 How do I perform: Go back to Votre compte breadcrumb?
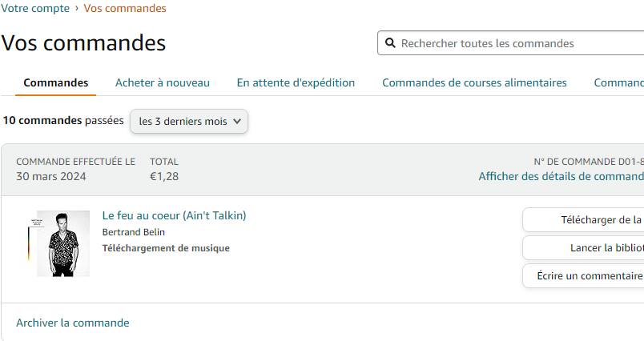(x=34, y=9)
